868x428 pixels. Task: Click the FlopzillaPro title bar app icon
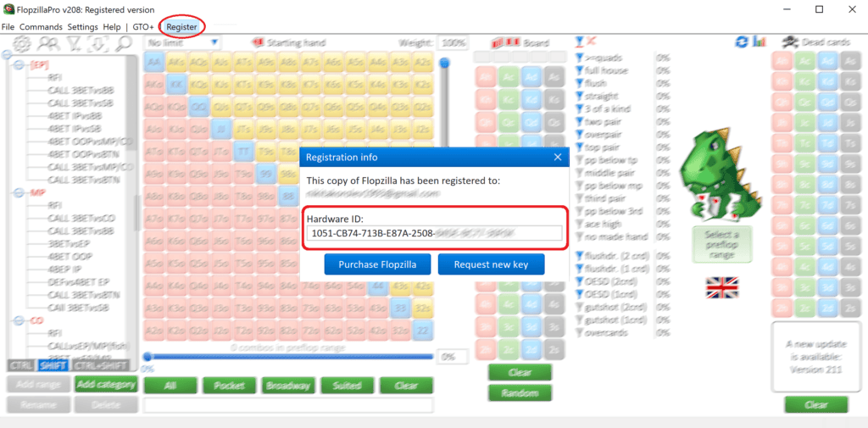(x=8, y=9)
